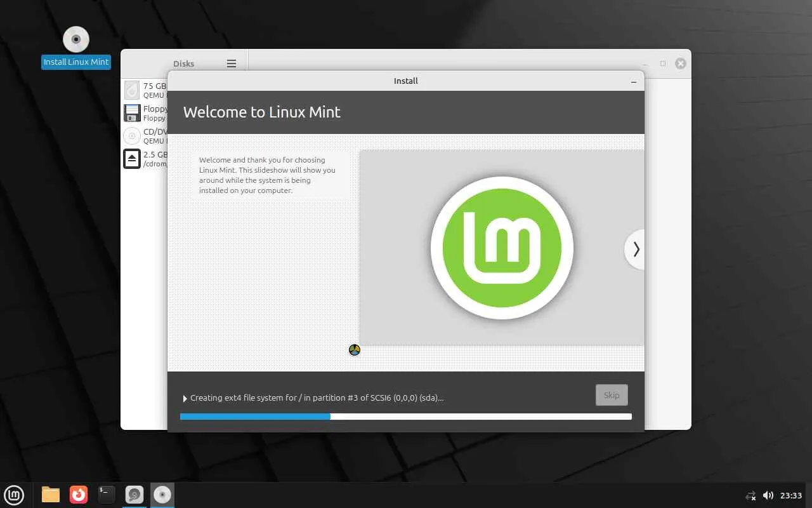This screenshot has height=508, width=812.
Task: Open the volume control tray icon
Action: point(768,495)
